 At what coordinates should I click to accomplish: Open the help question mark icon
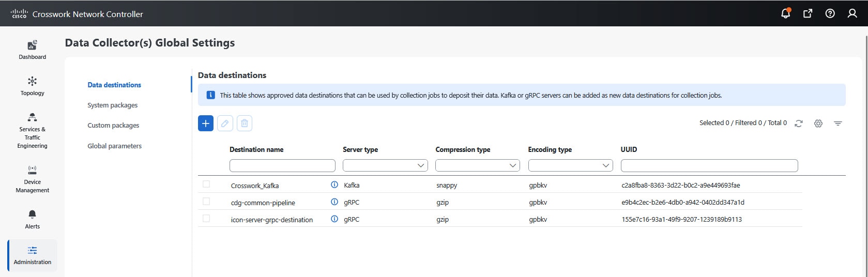pos(830,13)
